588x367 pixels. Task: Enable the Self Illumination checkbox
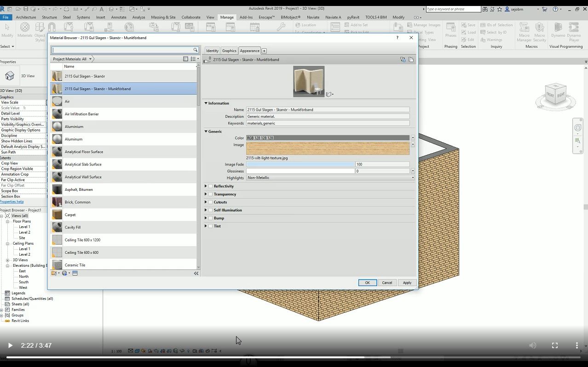(210, 210)
